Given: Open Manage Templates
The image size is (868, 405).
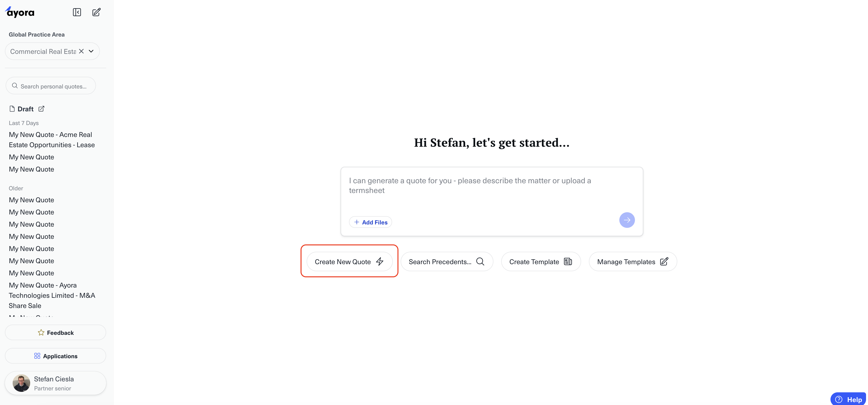Looking at the screenshot, I should point(632,262).
